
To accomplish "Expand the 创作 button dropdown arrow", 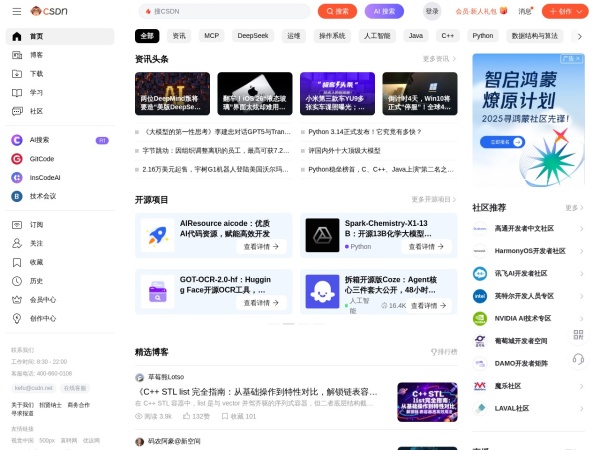I will [580, 11].
